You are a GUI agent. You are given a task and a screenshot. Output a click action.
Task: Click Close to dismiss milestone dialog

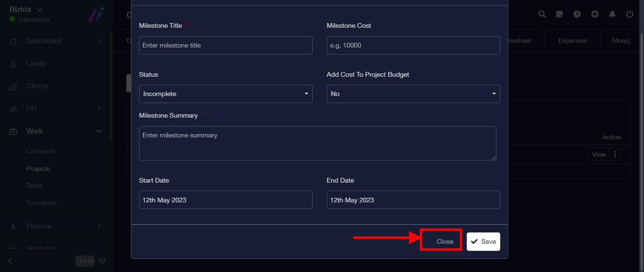click(445, 241)
